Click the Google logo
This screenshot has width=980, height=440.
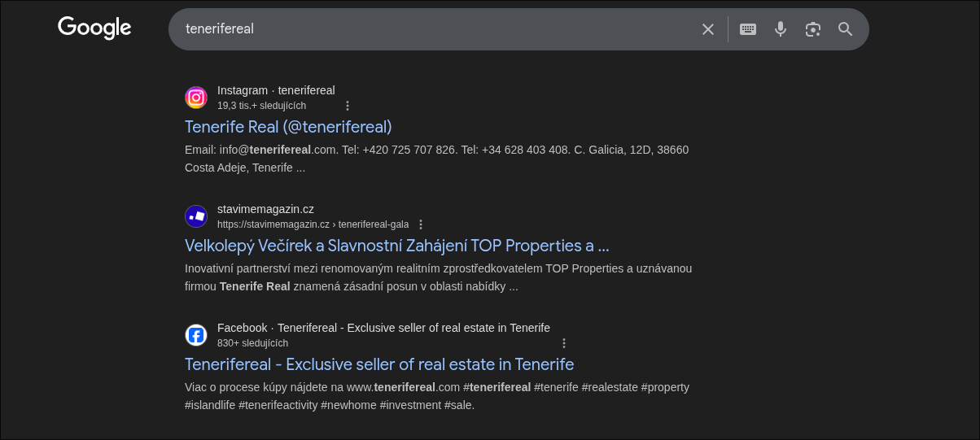coord(94,28)
